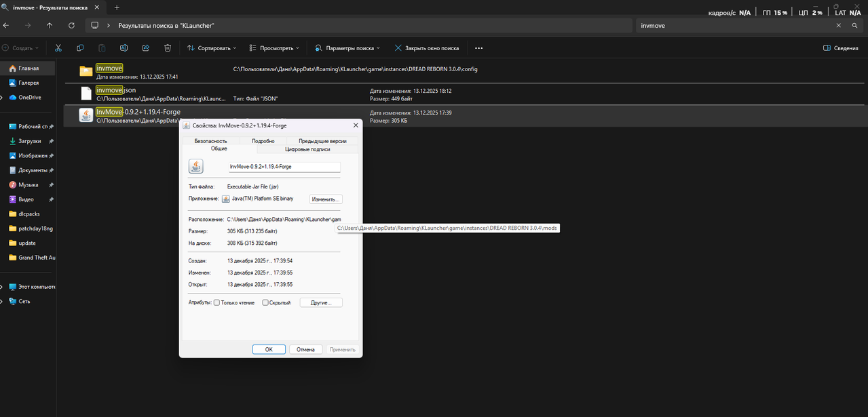Click the invmove folder icon in results
This screenshot has height=417, width=868.
tap(86, 71)
